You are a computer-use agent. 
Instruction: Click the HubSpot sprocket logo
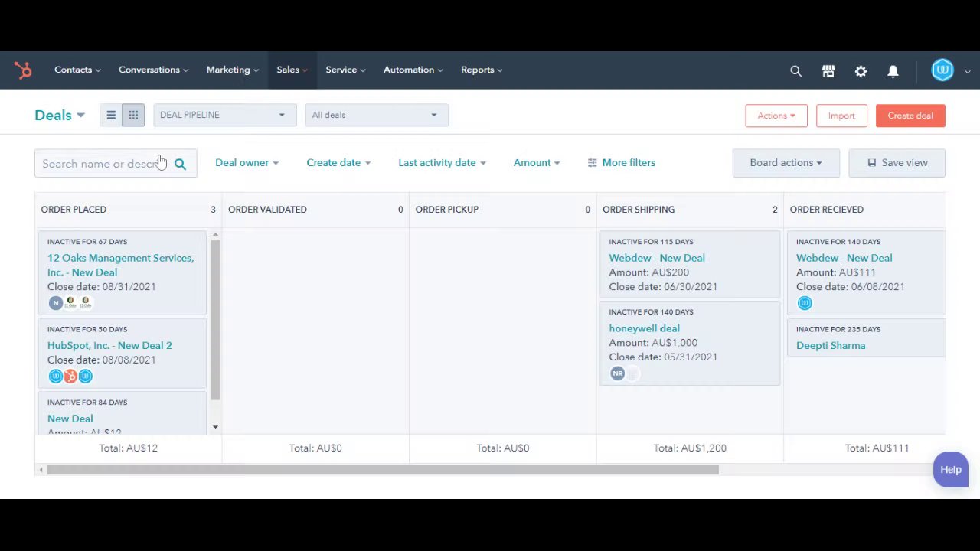tap(23, 70)
